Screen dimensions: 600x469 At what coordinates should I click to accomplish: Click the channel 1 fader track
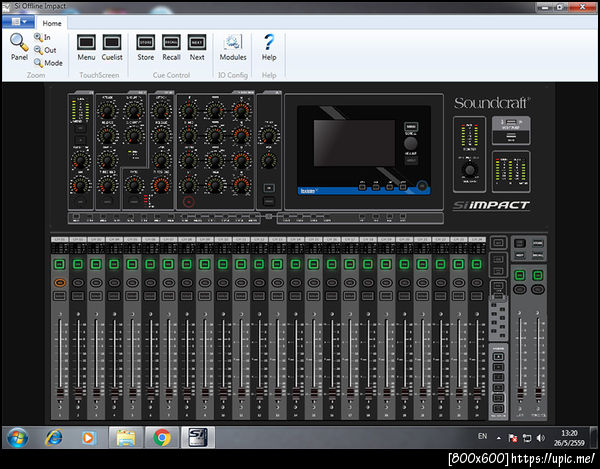tap(59, 350)
